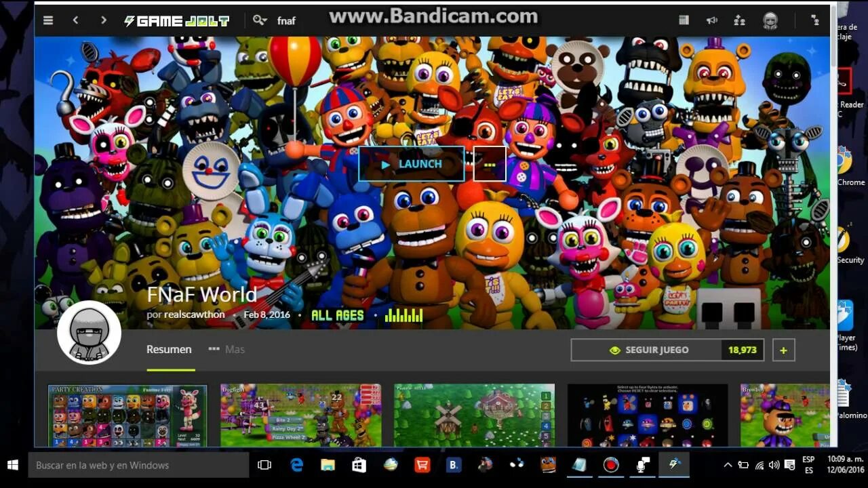Switch the ESP input language indicator

pyautogui.click(x=808, y=465)
